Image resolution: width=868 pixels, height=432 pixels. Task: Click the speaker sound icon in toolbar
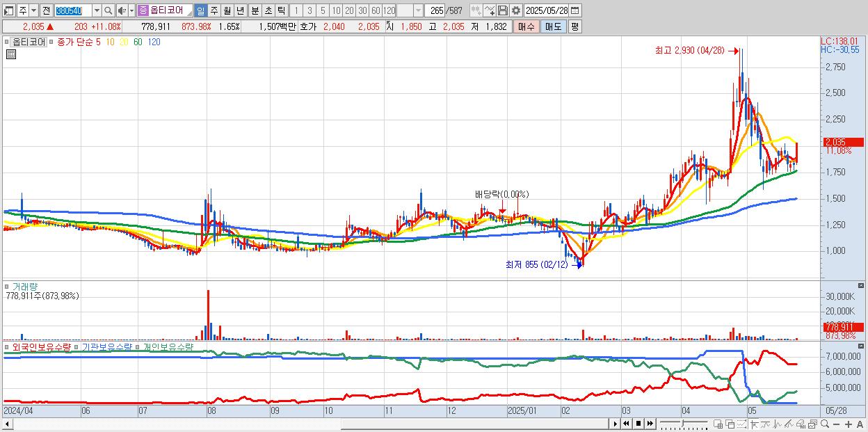[121, 10]
